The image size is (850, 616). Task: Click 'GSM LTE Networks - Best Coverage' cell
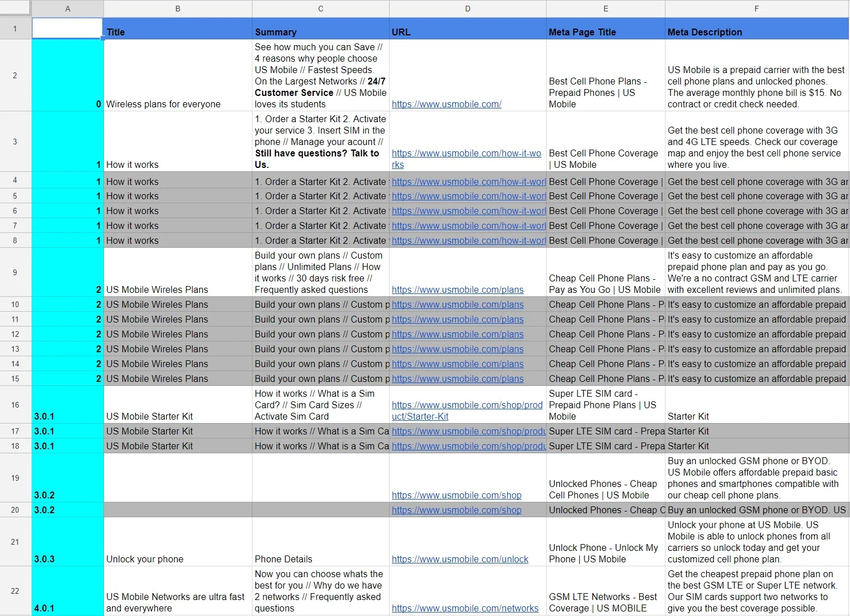coord(606,591)
